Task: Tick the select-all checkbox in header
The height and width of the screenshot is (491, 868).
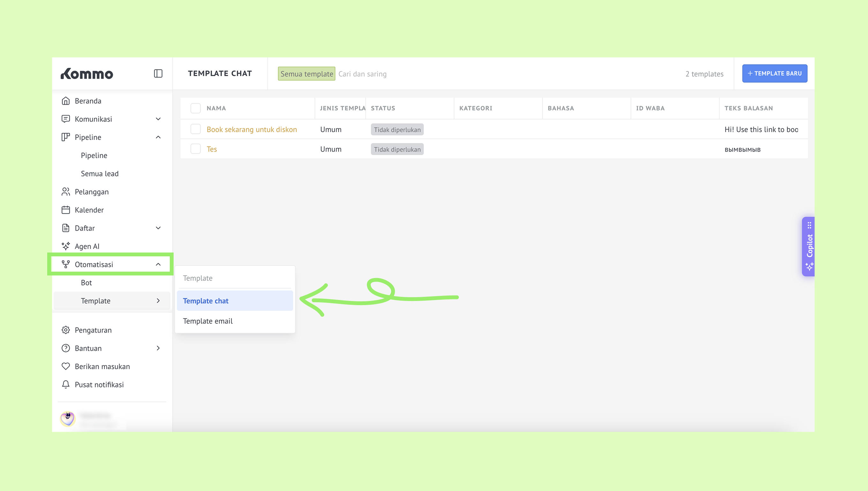Action: pos(195,108)
